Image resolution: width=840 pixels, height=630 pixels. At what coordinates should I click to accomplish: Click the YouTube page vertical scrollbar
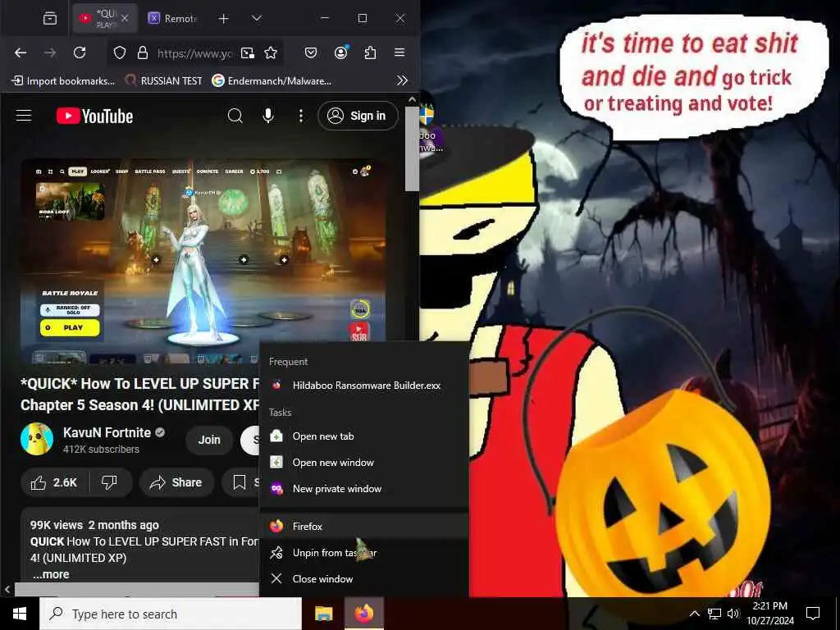[412, 149]
